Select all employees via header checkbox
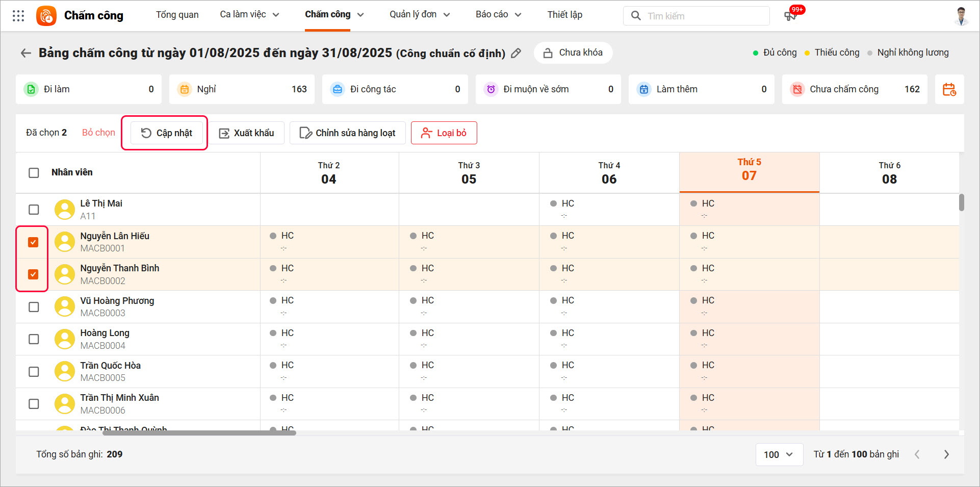The width and height of the screenshot is (980, 487). pyautogui.click(x=34, y=173)
